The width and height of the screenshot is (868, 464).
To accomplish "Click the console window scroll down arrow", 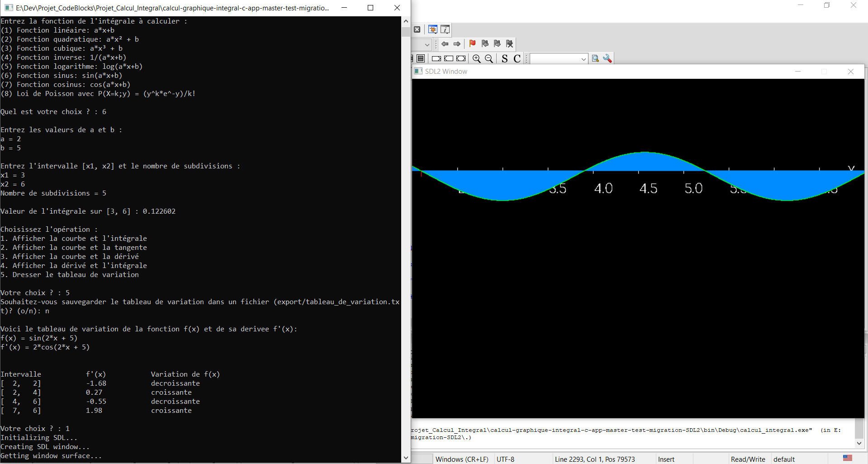I will pyautogui.click(x=406, y=458).
